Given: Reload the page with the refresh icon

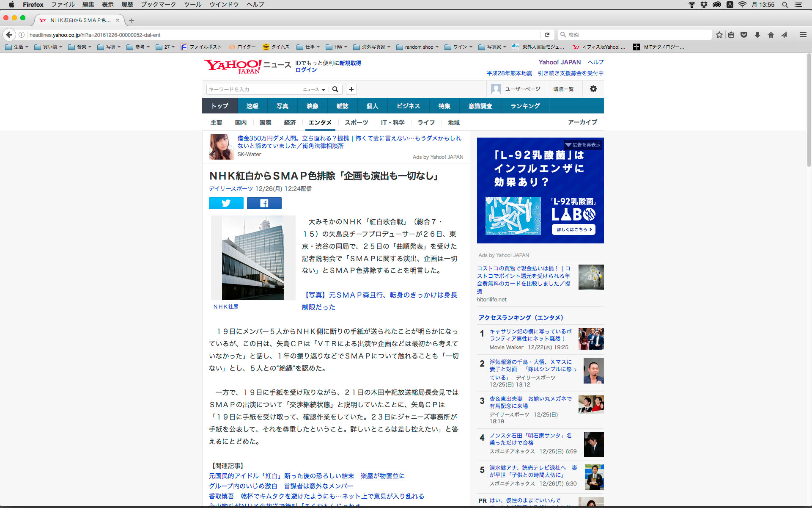Looking at the screenshot, I should point(547,35).
